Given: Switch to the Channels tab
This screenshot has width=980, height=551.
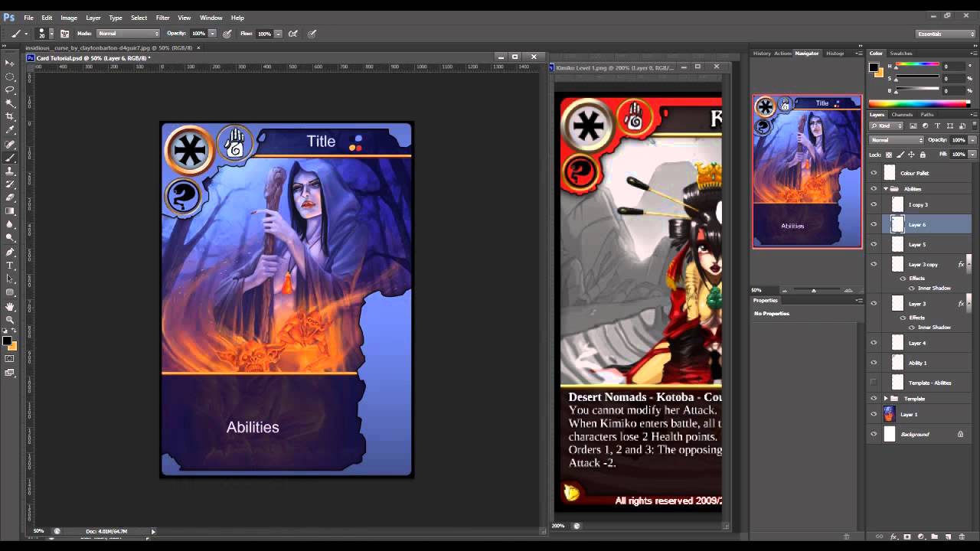Looking at the screenshot, I should (x=902, y=115).
